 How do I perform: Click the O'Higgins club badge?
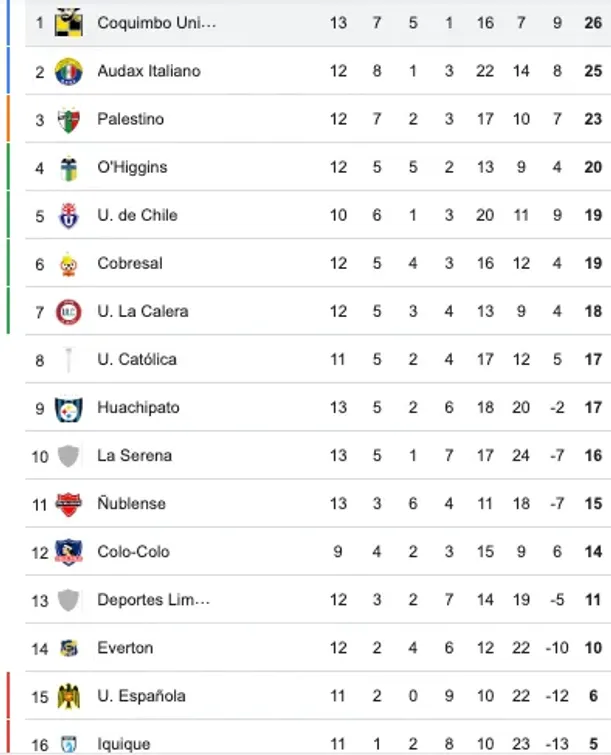(x=68, y=167)
